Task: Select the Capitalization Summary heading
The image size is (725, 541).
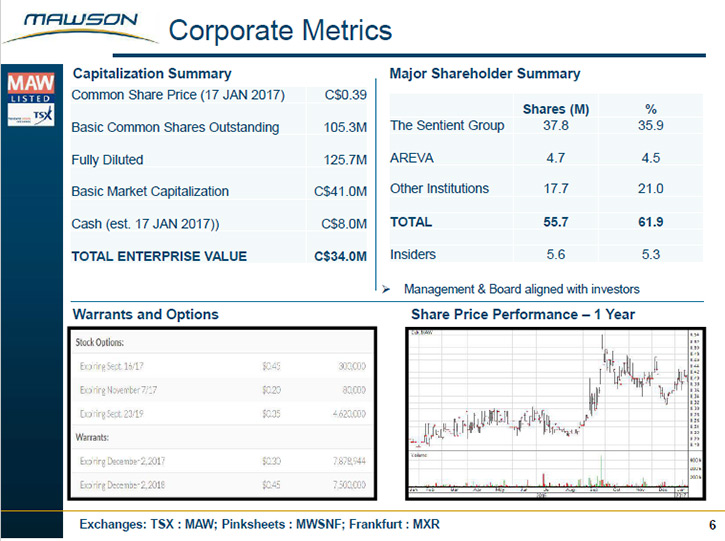Action: (x=152, y=74)
